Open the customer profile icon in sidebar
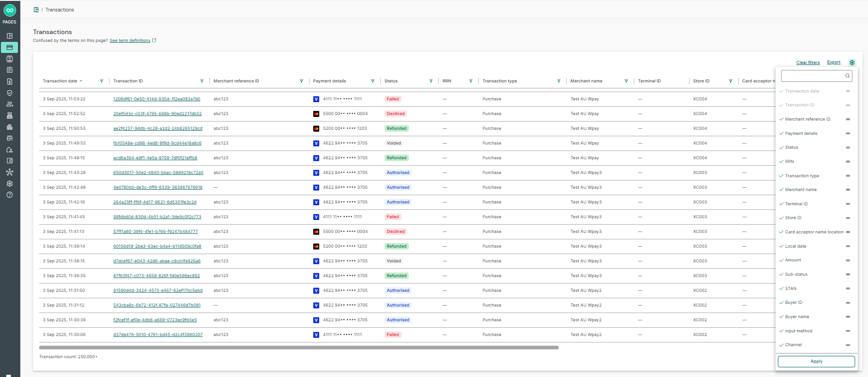 (x=10, y=59)
